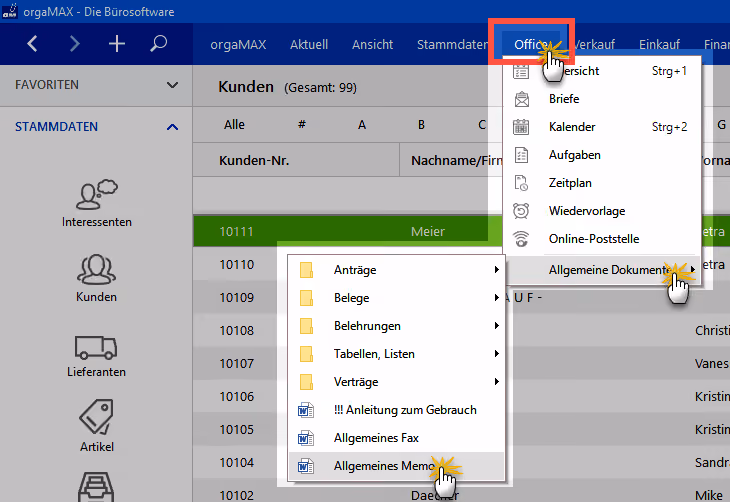Click the Anträge folder icon
The width and height of the screenshot is (730, 502).
[x=306, y=270]
